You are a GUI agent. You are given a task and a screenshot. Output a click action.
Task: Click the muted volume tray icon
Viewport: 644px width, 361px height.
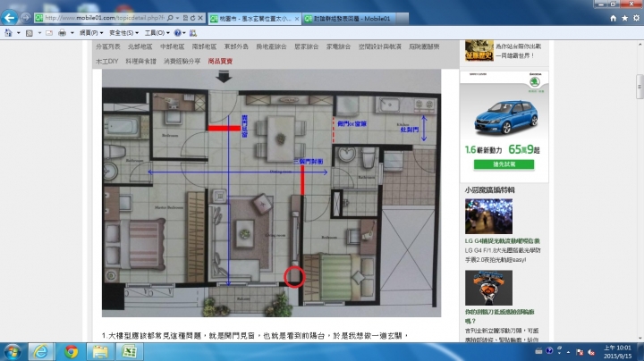point(591,352)
